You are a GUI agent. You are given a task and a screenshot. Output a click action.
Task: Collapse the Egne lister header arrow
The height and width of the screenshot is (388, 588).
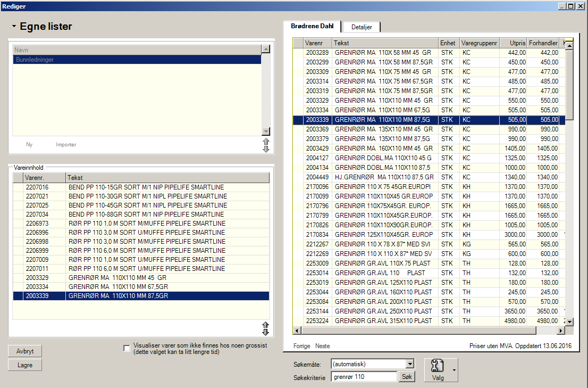tap(14, 26)
